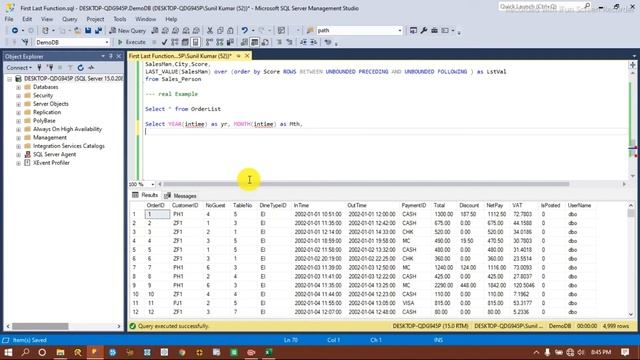
Task: Click Increase Indent icon
Action: coord(313,42)
